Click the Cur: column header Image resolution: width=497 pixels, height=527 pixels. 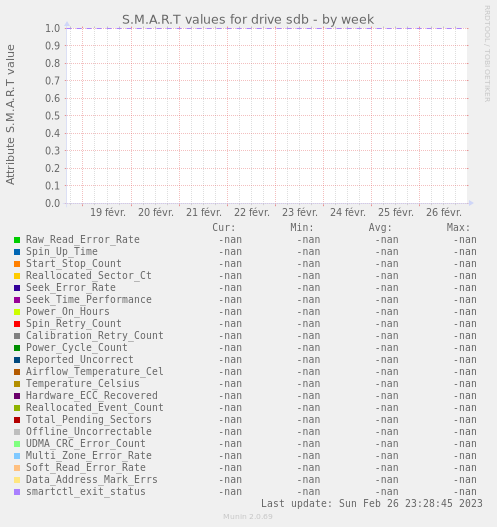(224, 228)
